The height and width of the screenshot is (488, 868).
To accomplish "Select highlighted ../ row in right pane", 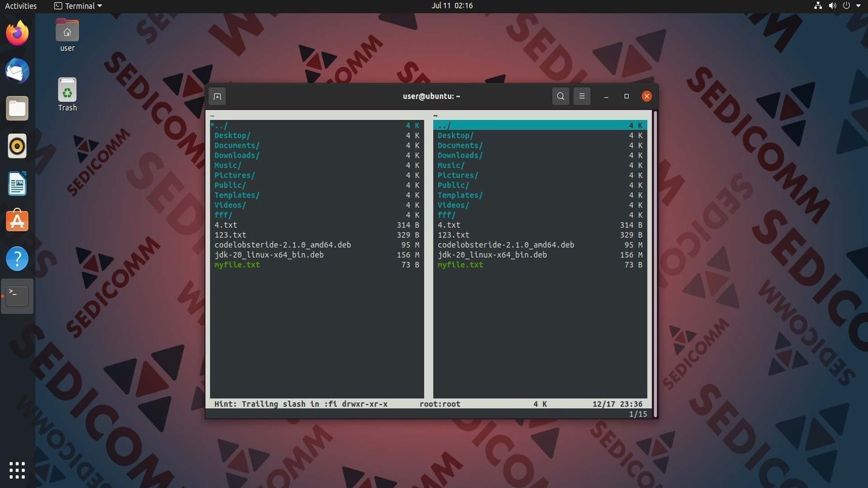I will click(540, 126).
